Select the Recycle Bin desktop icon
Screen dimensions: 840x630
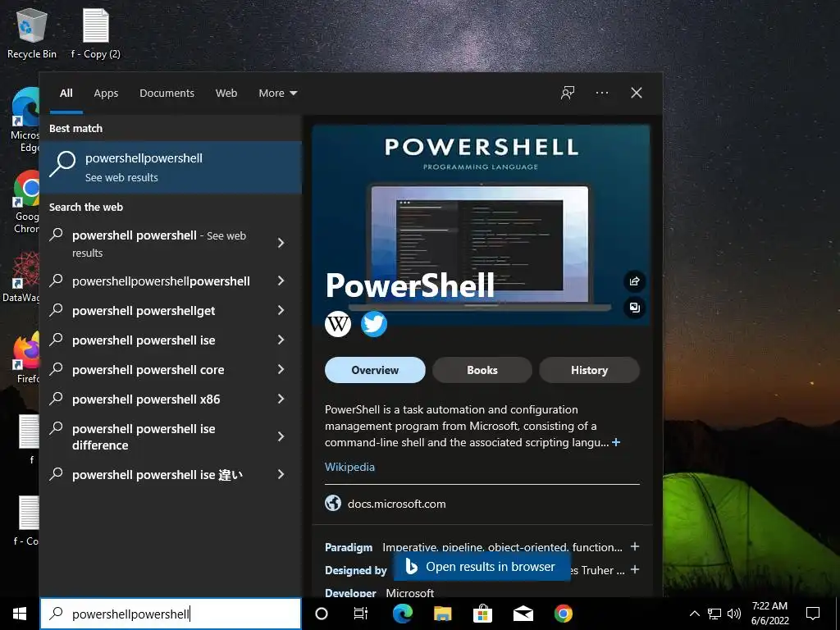click(32, 33)
